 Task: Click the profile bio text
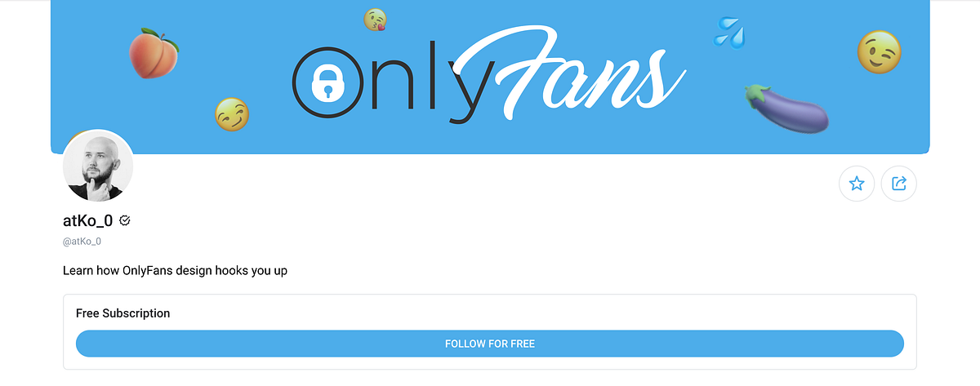click(175, 270)
